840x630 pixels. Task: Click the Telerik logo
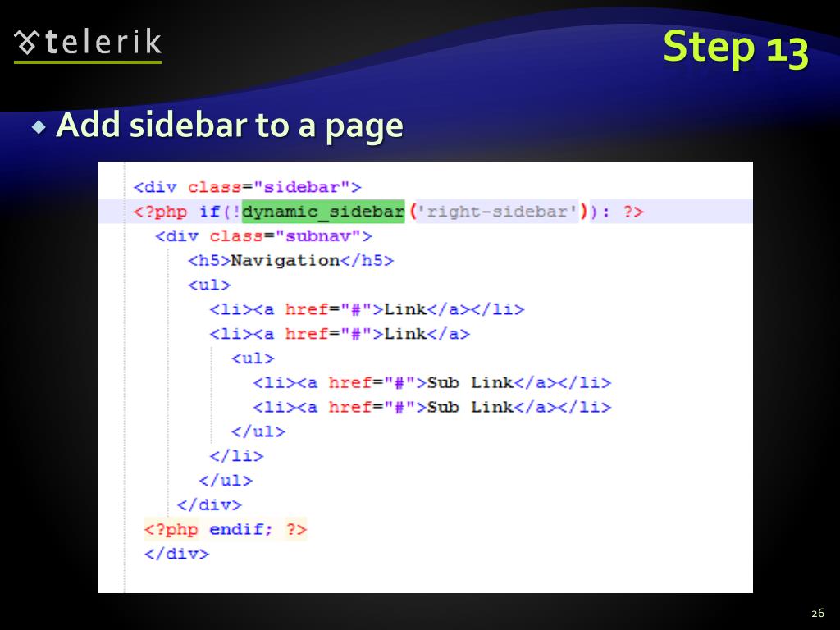click(88, 45)
